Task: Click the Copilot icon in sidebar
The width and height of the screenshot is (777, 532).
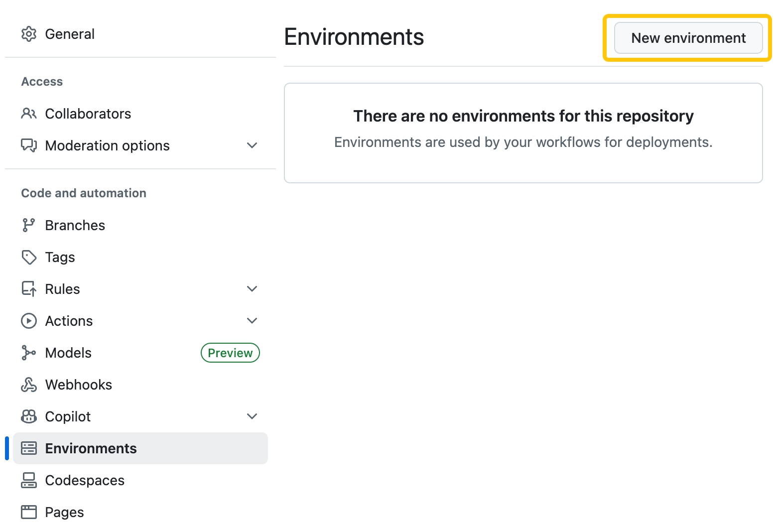Action: click(29, 416)
